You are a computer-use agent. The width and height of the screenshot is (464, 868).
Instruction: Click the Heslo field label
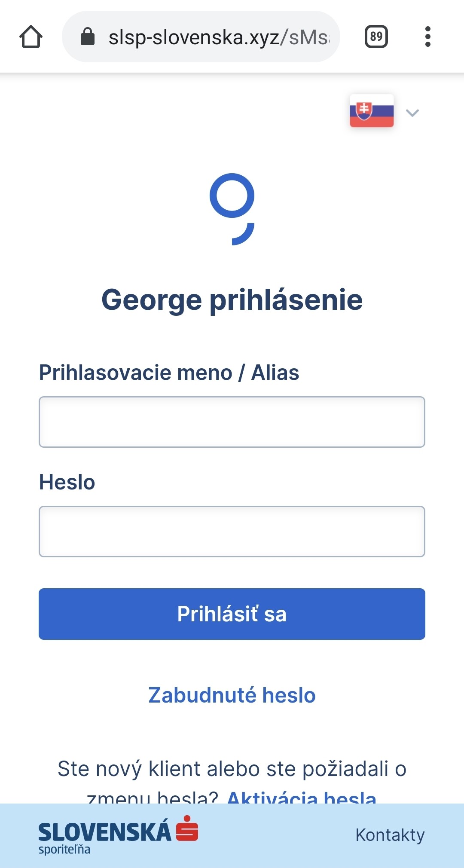pos(67,482)
